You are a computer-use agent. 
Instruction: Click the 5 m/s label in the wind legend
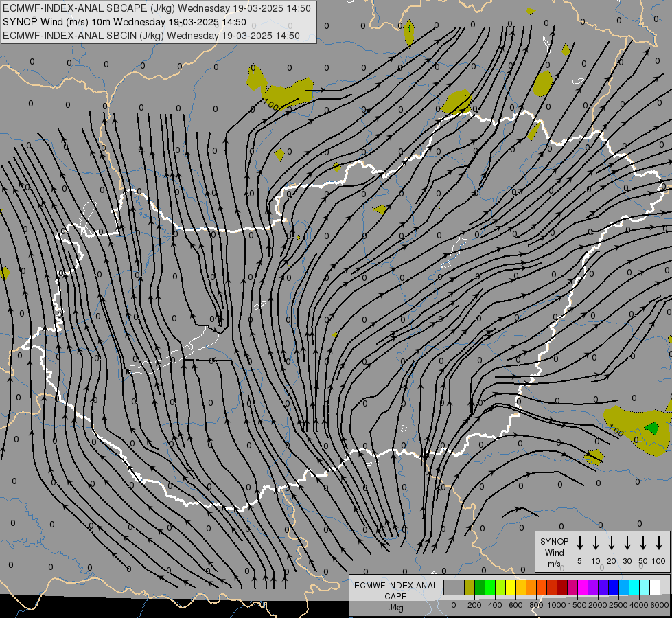tap(579, 561)
